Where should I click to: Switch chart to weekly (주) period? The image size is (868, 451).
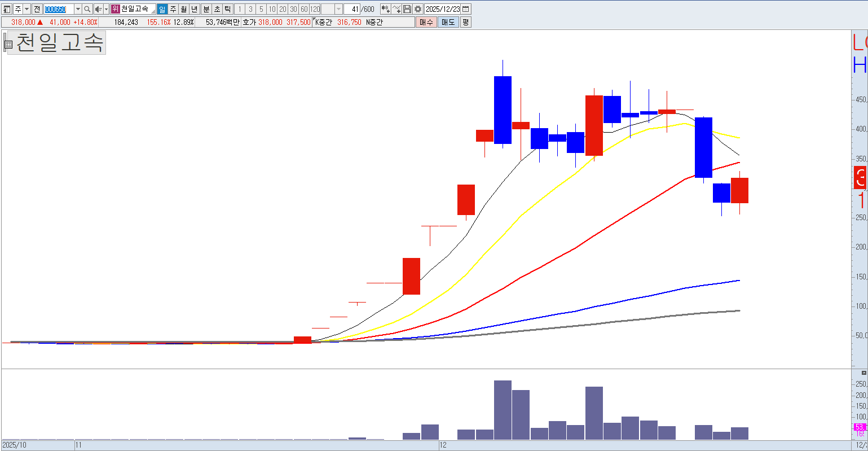173,9
